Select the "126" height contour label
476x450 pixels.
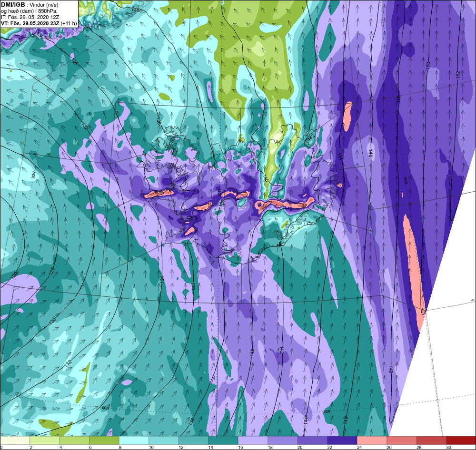click(14, 275)
